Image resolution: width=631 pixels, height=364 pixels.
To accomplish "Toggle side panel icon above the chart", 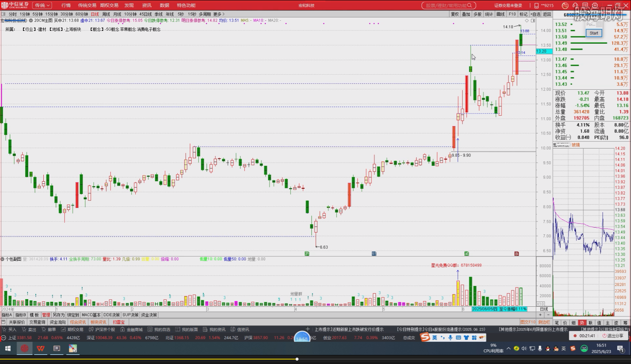I will 533,20.
